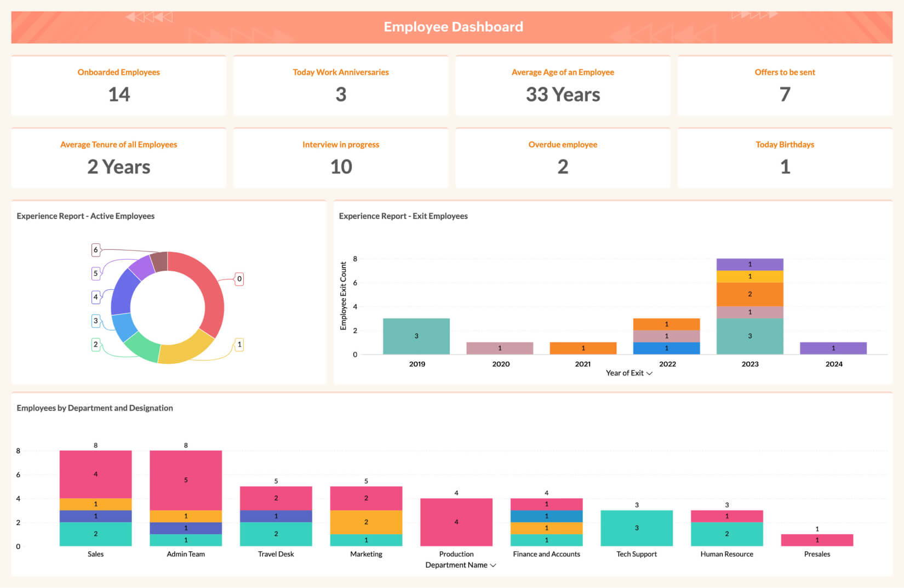Click the Presales department bar
Screen dimensions: 904x588
click(x=817, y=540)
